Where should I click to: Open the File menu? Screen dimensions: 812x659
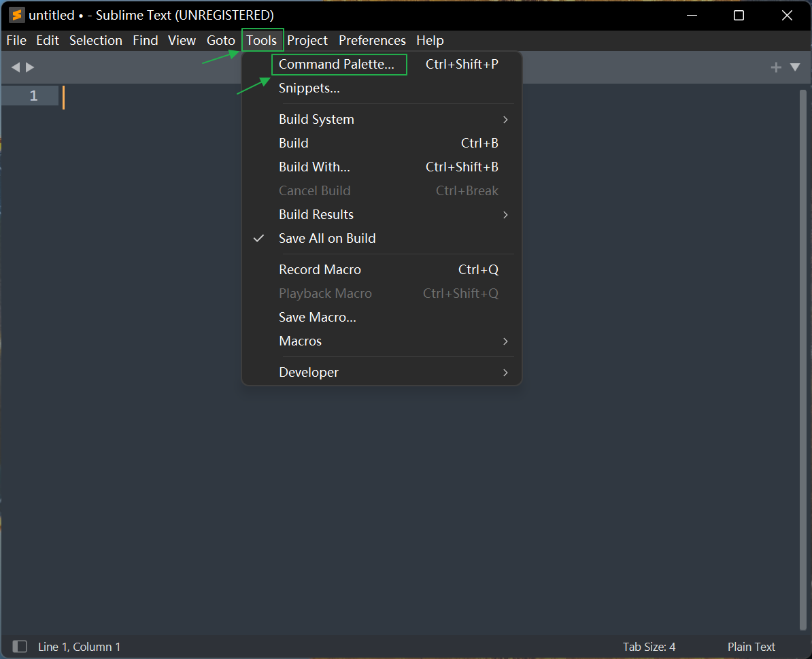16,40
